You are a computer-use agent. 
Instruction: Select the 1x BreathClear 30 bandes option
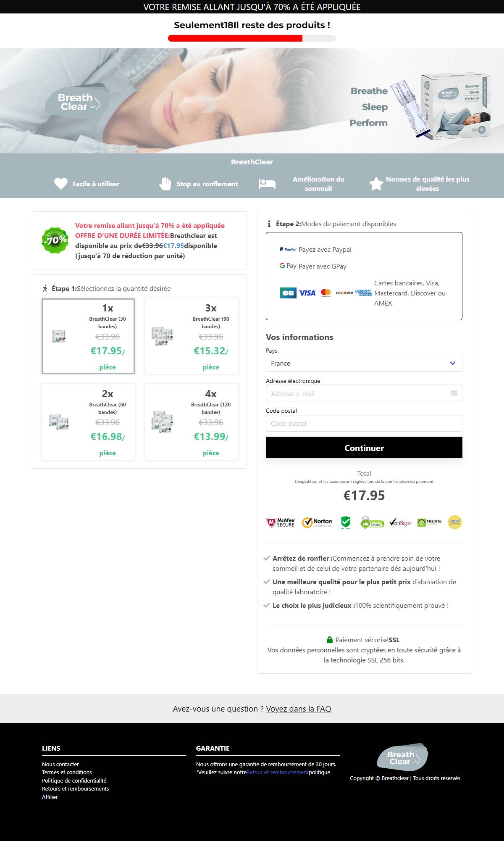click(x=88, y=336)
